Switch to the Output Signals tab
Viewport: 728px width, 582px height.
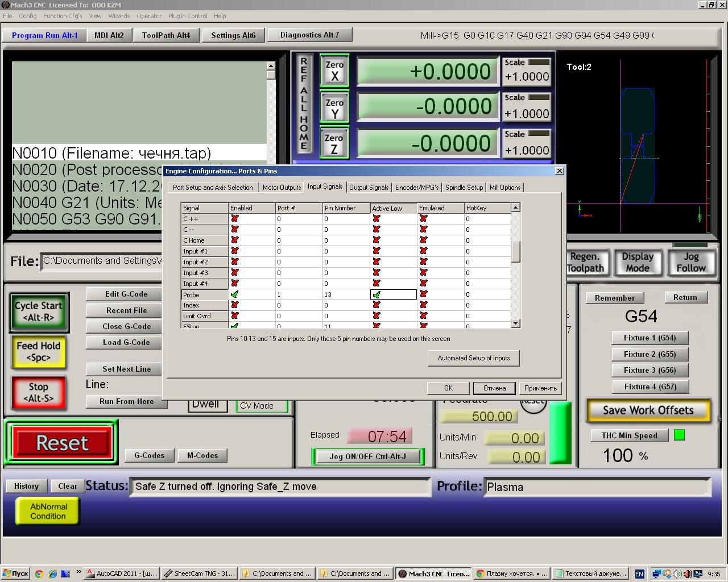[x=369, y=188]
